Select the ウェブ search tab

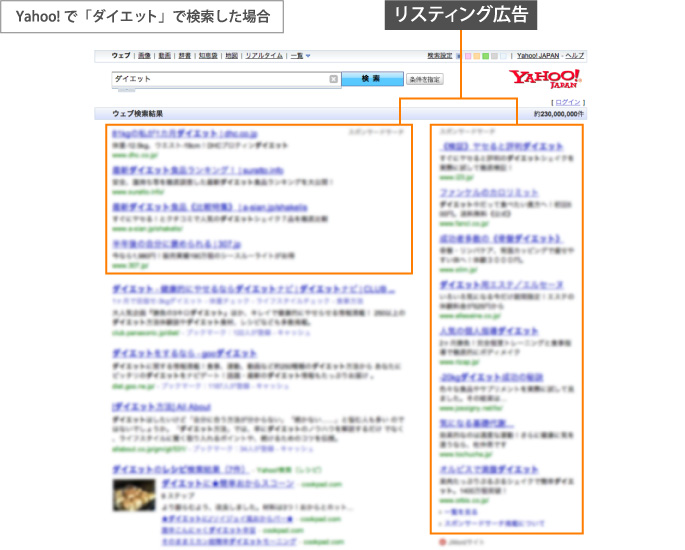pos(121,55)
